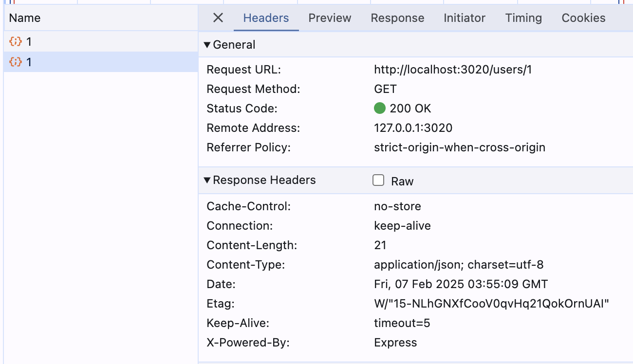Click the strict-origin-when-cross-origin value

coord(460,147)
